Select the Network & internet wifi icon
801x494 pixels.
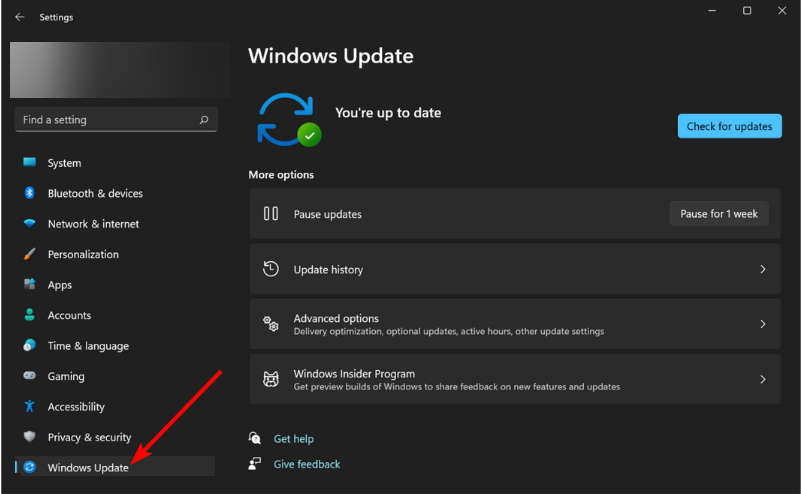point(30,224)
